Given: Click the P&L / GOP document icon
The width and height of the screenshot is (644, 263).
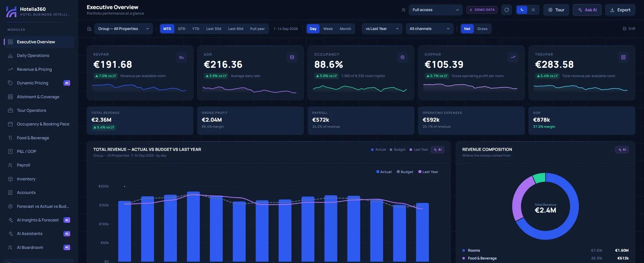Looking at the screenshot, I should pyautogui.click(x=10, y=152).
